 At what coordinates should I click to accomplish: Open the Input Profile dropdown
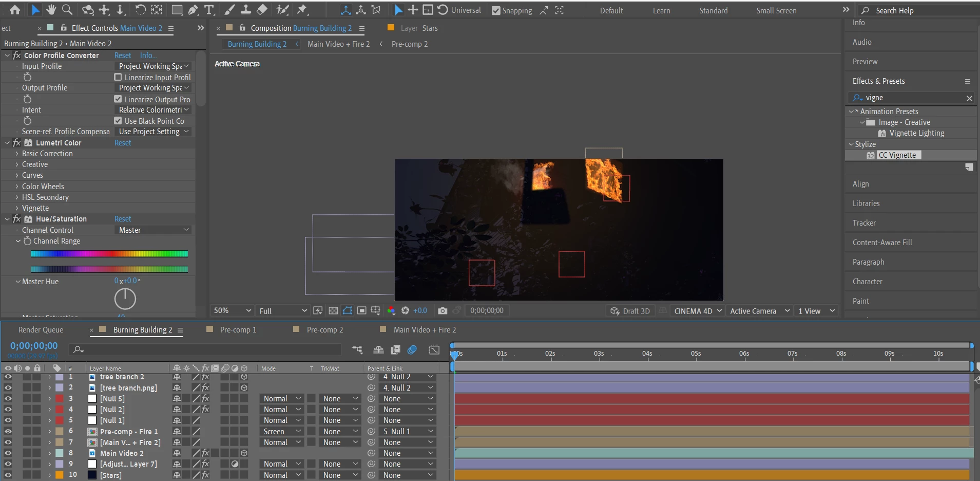coord(154,66)
